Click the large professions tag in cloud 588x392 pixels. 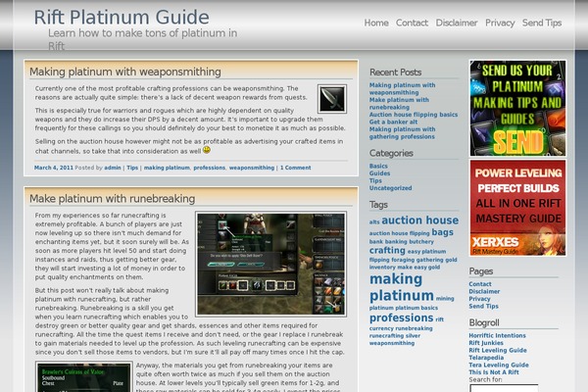[x=401, y=318]
